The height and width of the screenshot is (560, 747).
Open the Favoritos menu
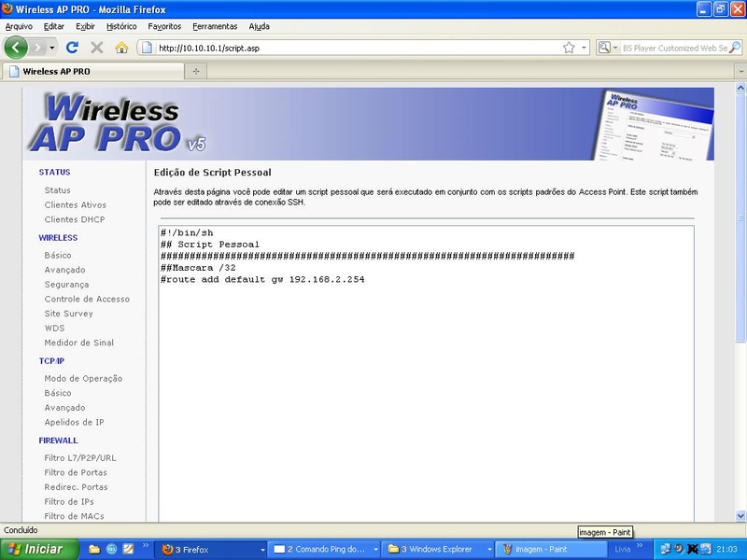coord(164,27)
